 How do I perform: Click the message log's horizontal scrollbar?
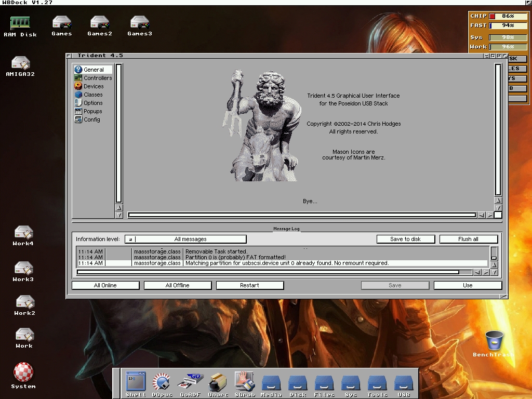point(274,272)
